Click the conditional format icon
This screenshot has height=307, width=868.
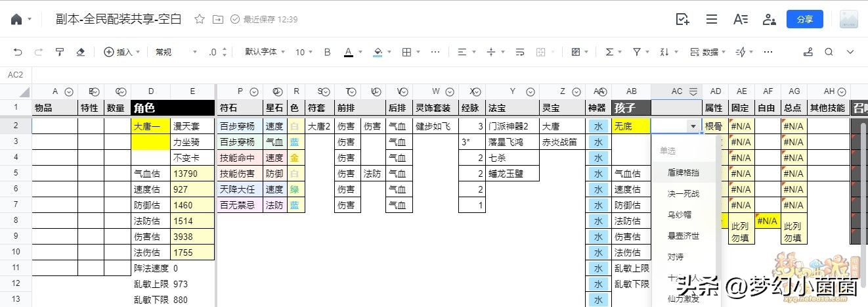(x=576, y=52)
